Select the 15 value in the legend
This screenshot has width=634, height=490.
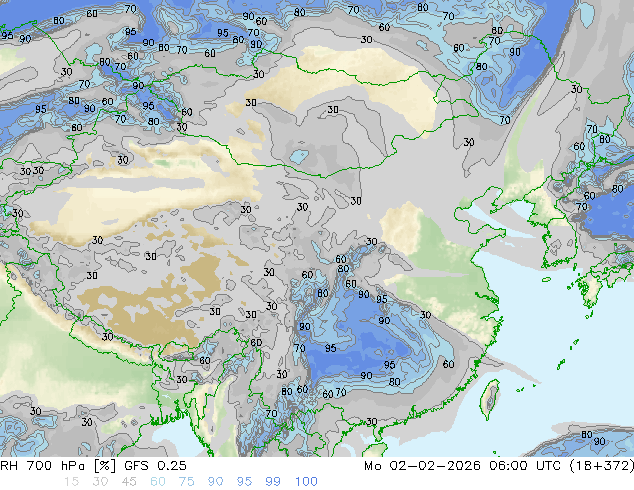[x=71, y=482]
